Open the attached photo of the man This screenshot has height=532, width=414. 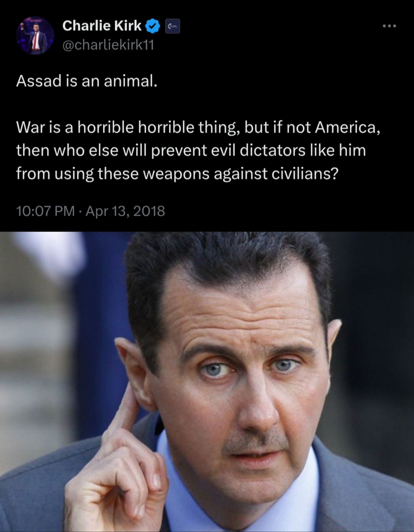(x=207, y=382)
